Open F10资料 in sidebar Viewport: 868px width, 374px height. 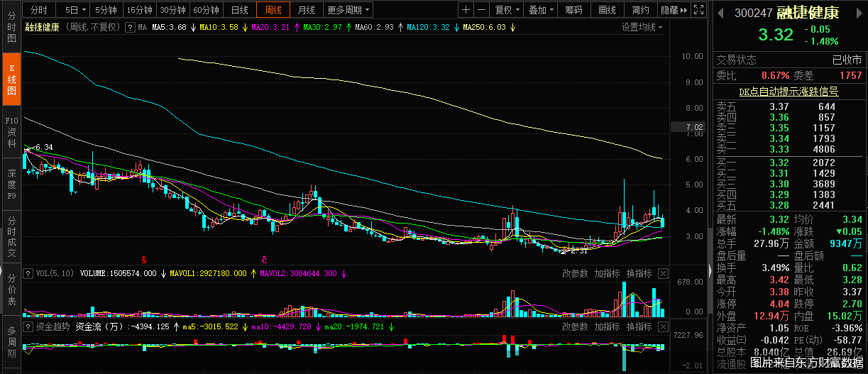point(11,133)
